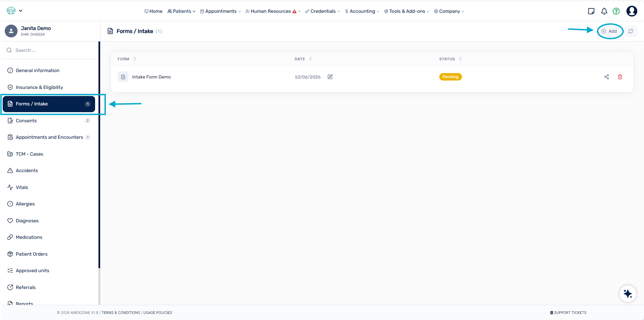Open the user profile avatar menu
This screenshot has height=320, width=644.
pyautogui.click(x=632, y=11)
